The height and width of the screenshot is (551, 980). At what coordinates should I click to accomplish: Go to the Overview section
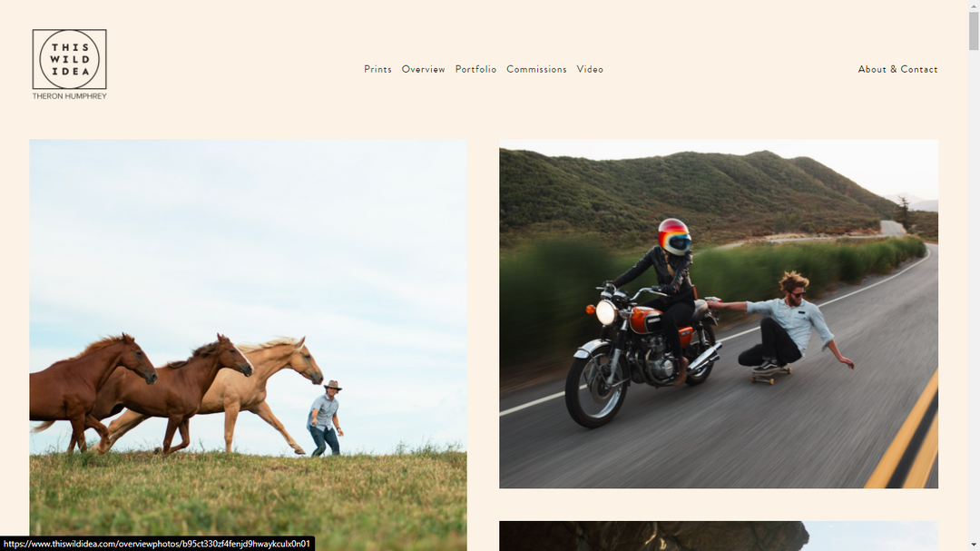tap(423, 69)
